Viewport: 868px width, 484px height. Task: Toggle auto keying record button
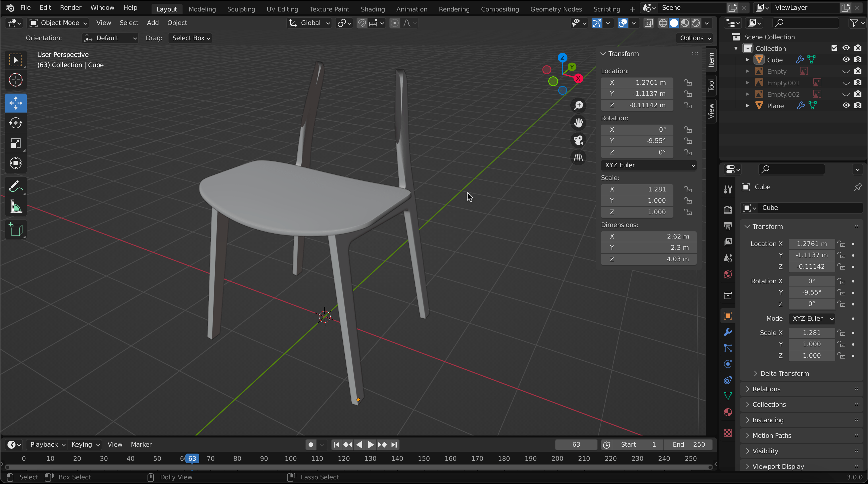(x=311, y=445)
